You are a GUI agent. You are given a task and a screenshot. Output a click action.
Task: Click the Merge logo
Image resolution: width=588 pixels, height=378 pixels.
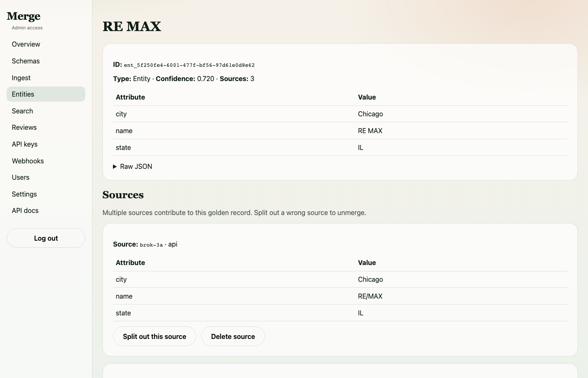(24, 16)
